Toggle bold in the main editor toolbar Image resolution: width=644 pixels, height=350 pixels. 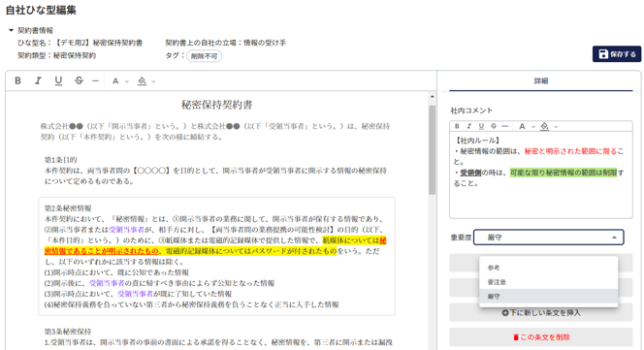(x=17, y=80)
